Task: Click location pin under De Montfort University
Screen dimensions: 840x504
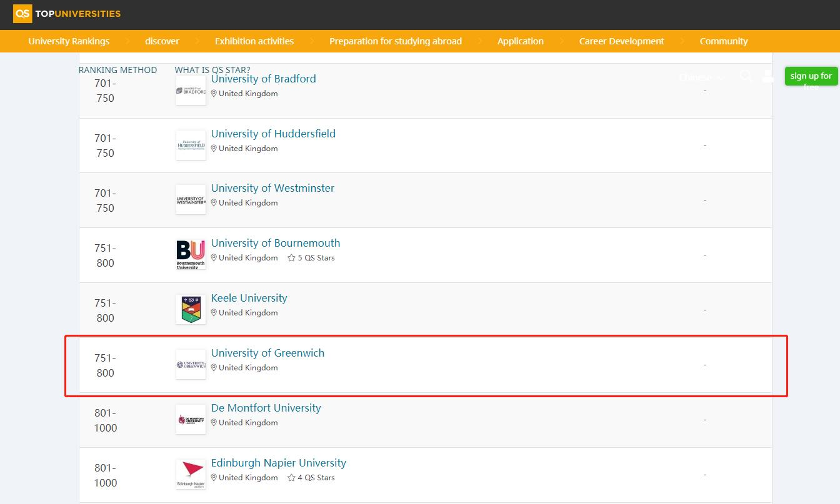Action: 214,423
